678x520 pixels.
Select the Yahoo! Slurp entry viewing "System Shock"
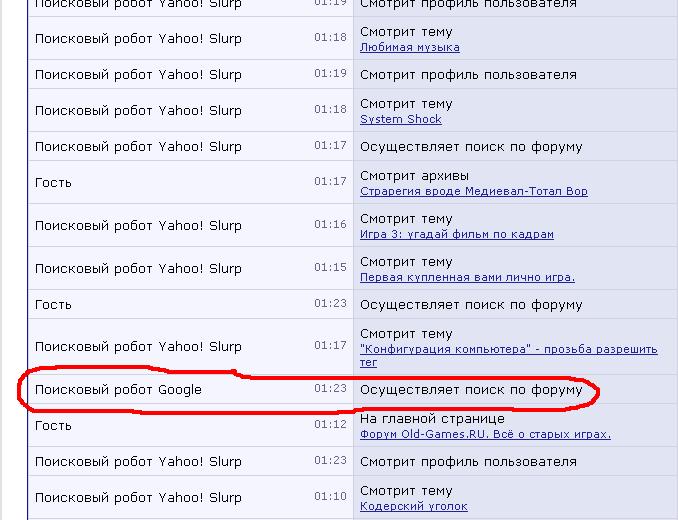[138, 111]
